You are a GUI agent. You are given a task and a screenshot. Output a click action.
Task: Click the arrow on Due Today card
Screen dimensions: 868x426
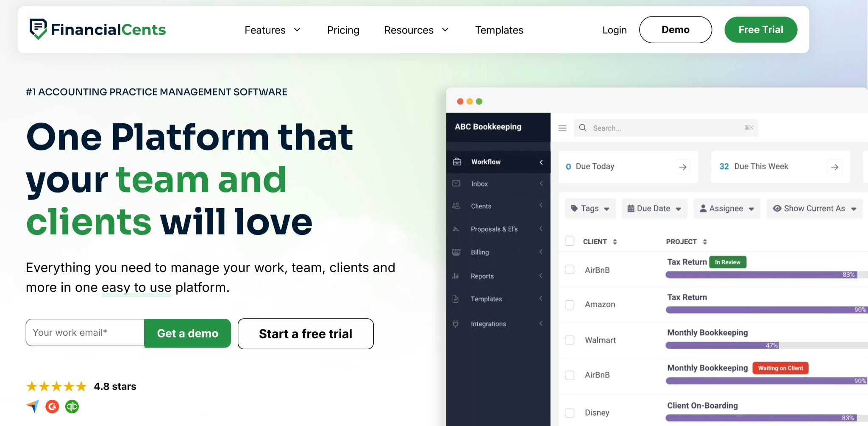click(x=683, y=167)
